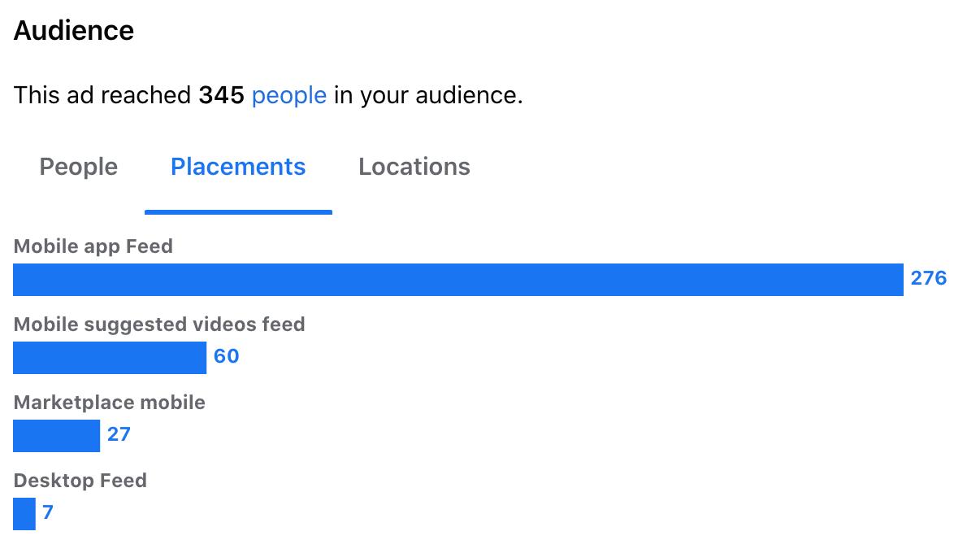Switch to the People tab

click(x=79, y=167)
